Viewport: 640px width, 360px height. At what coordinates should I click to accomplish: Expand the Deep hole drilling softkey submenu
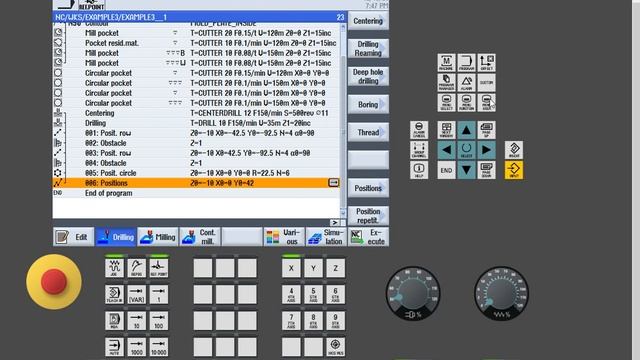368,76
